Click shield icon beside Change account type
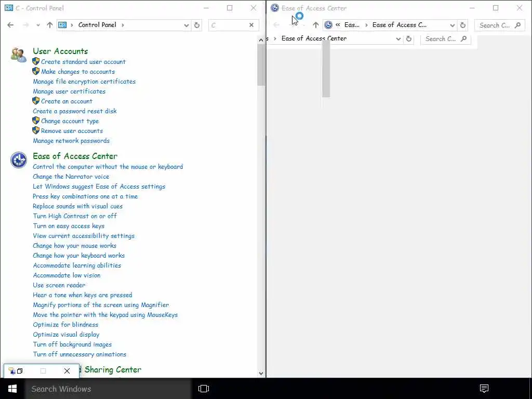 coord(36,121)
